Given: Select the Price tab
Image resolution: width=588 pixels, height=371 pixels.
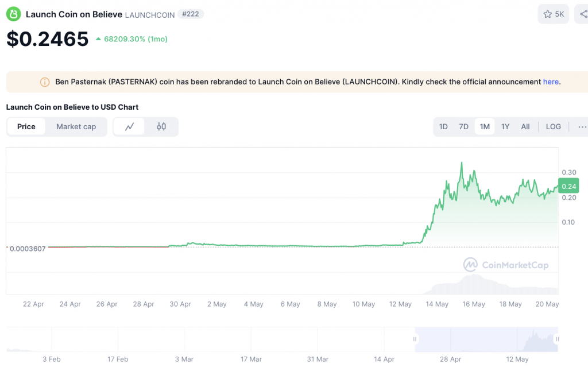Looking at the screenshot, I should pyautogui.click(x=26, y=127).
